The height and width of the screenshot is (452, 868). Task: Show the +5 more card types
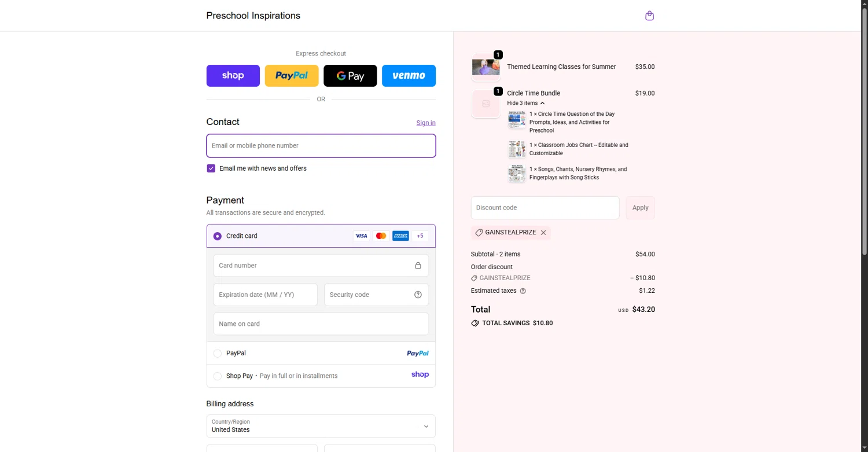tap(420, 236)
